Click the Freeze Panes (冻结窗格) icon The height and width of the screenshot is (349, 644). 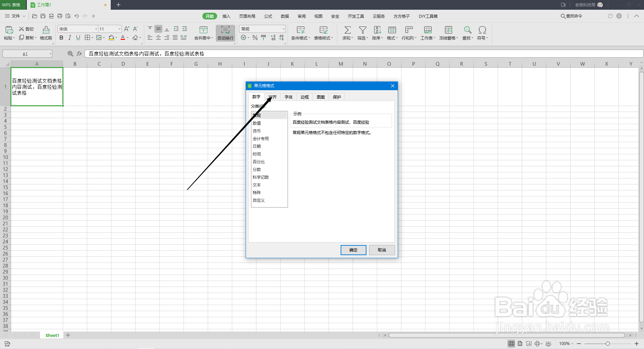(x=448, y=30)
